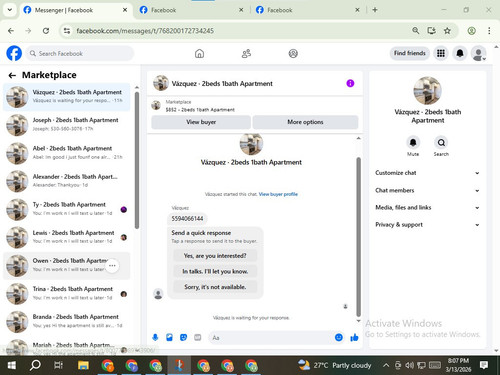
Task: Open Ty 2beds 1bath Apartment chat
Action: (66, 209)
